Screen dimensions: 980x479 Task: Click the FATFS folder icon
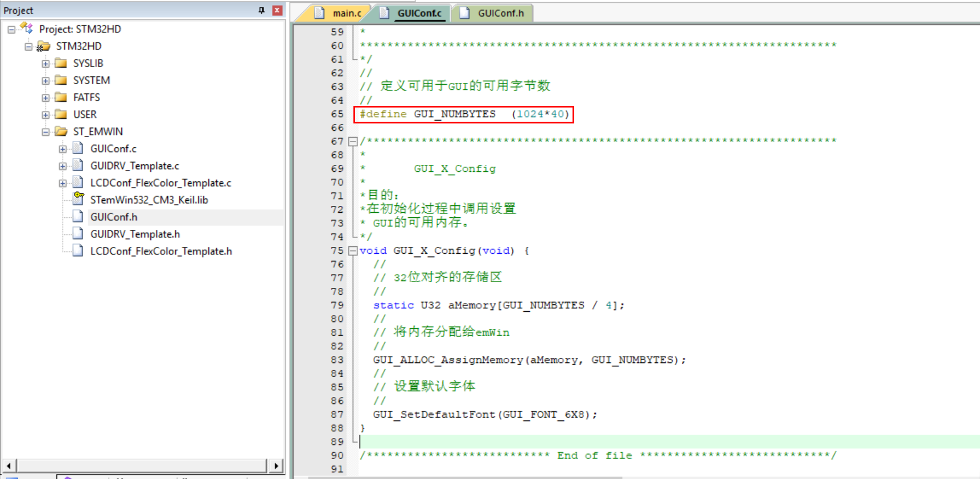click(60, 97)
